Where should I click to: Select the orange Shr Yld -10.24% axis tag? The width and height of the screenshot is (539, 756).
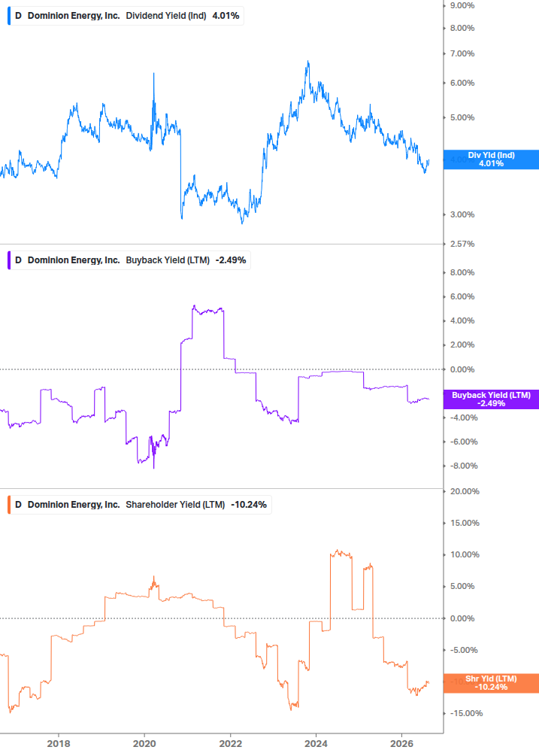click(491, 683)
